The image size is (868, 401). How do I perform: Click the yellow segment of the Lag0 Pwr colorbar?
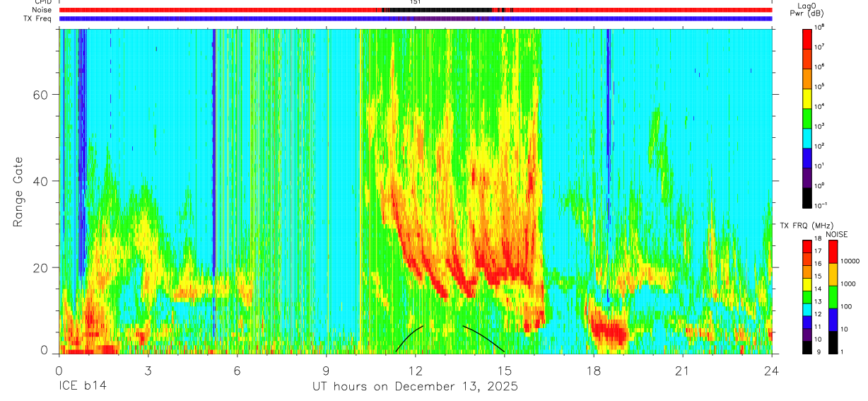pyautogui.click(x=808, y=97)
